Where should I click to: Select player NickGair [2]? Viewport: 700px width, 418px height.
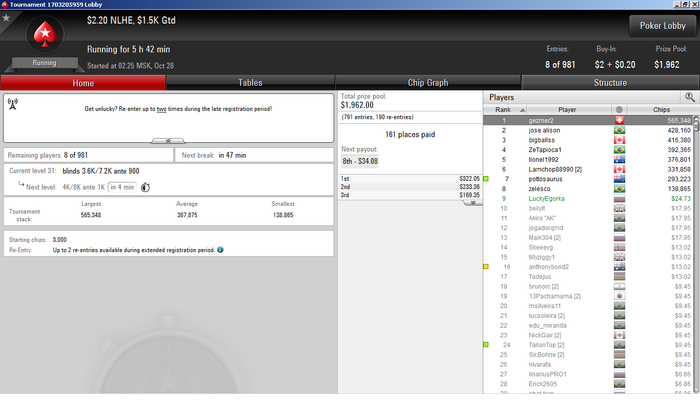pos(545,335)
